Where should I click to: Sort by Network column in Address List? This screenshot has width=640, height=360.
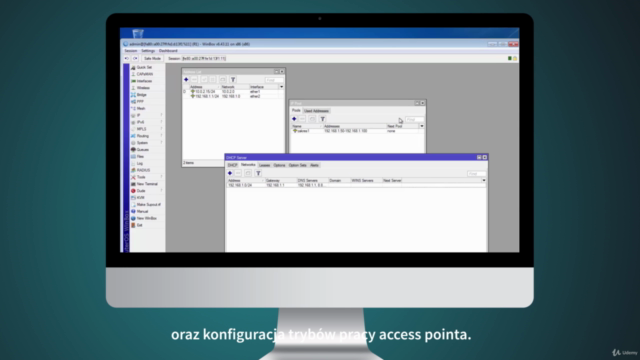click(235, 87)
